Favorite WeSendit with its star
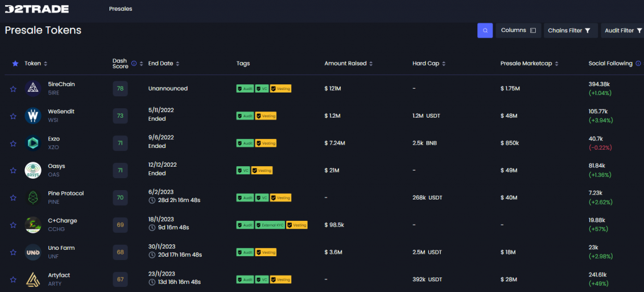644x292 pixels. point(13,116)
